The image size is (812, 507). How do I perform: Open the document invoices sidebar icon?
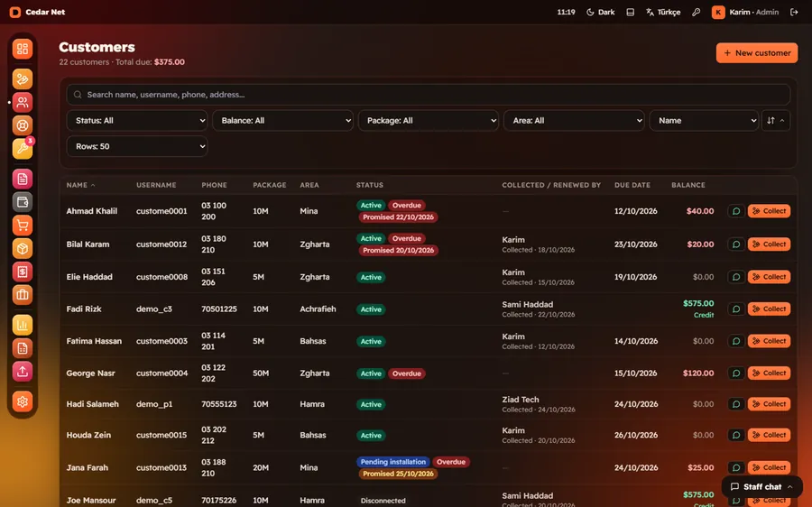23,179
